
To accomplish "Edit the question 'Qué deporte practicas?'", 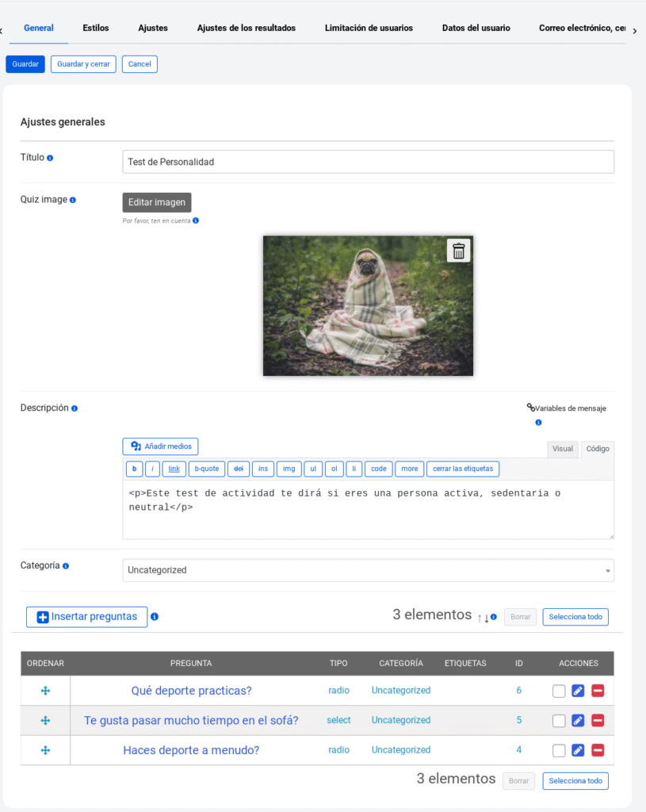I will pos(578,691).
